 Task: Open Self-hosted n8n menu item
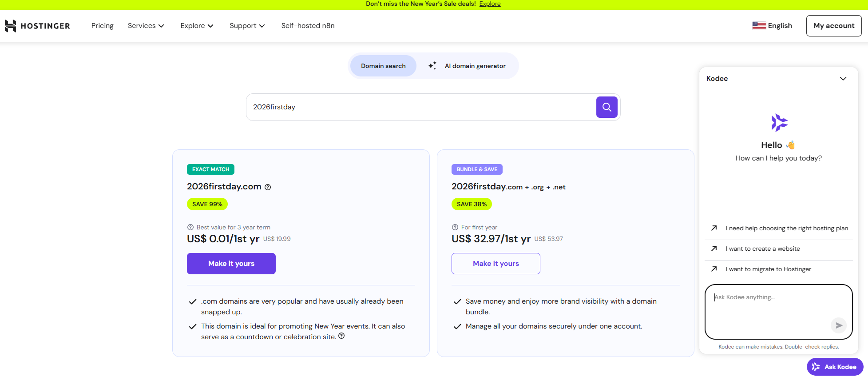click(308, 26)
